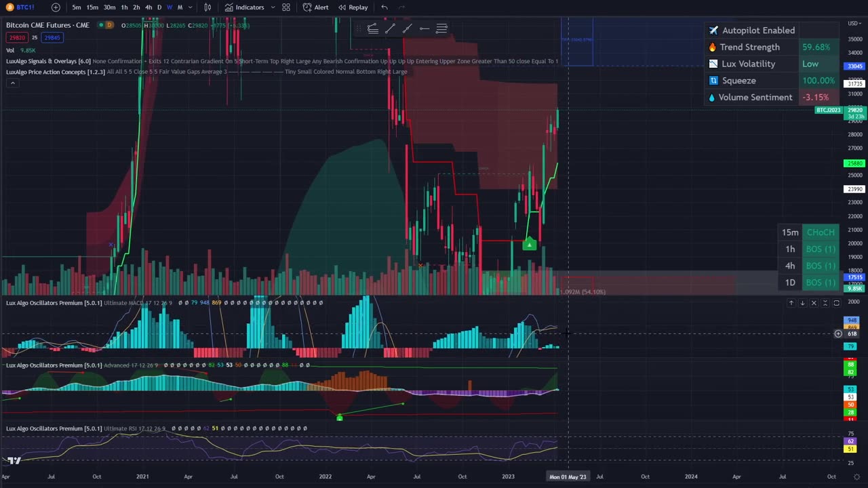Select the trend line tool in floating toolbar
Image resolution: width=868 pixels, height=488 pixels.
point(390,28)
